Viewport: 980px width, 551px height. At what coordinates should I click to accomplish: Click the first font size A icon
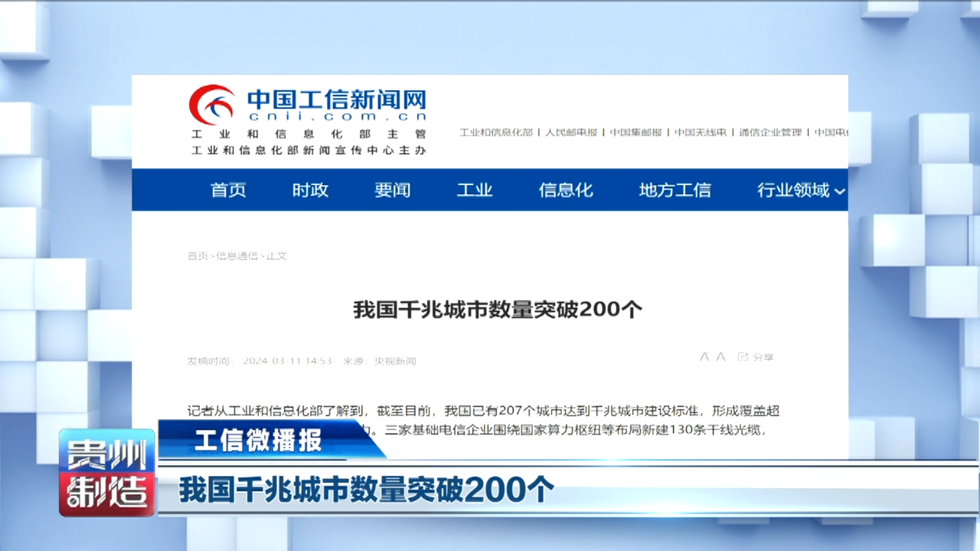704,357
